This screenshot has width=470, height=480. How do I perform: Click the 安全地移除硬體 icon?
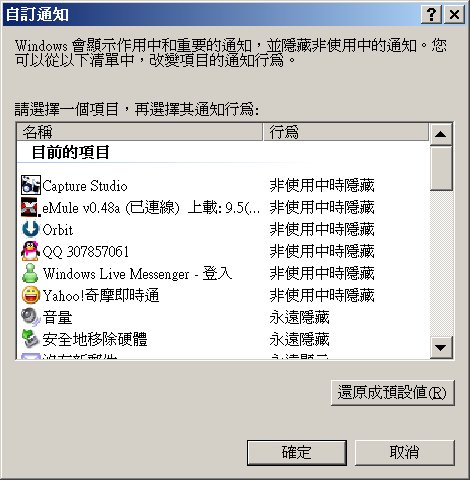tap(31, 339)
